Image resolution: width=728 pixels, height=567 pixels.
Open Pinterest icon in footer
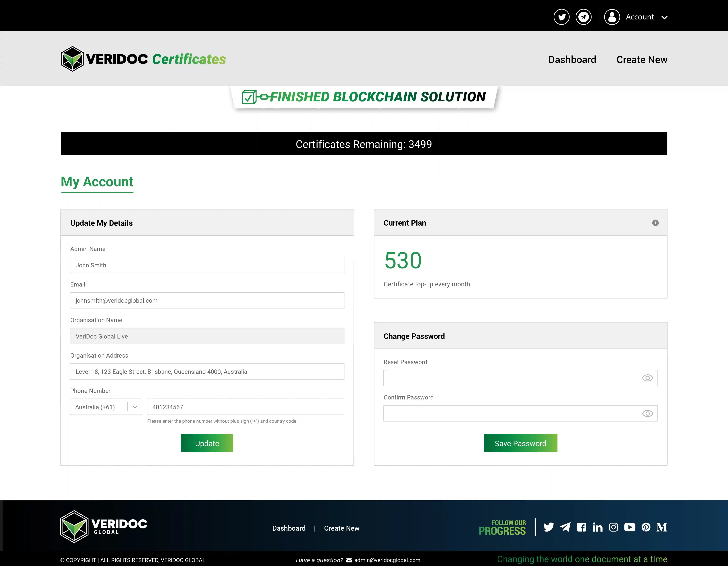coord(646,527)
